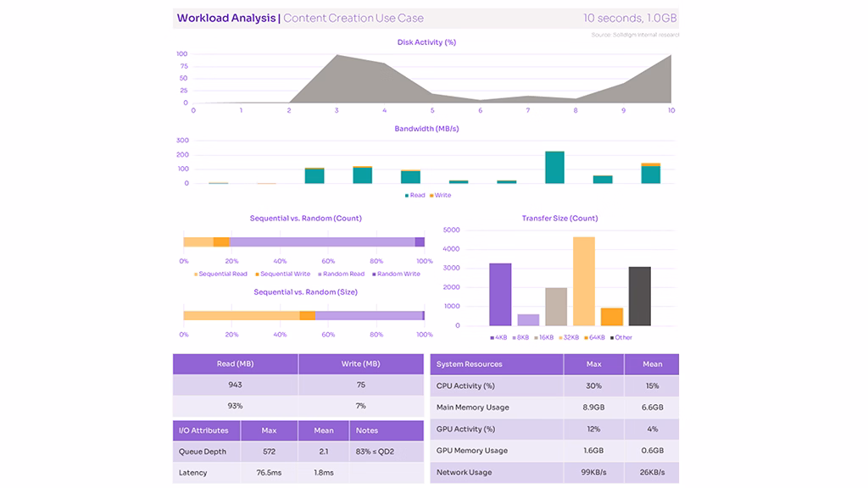Screen dimensions: 868x488
Task: Click the 7% write percentage cell
Action: click(361, 406)
